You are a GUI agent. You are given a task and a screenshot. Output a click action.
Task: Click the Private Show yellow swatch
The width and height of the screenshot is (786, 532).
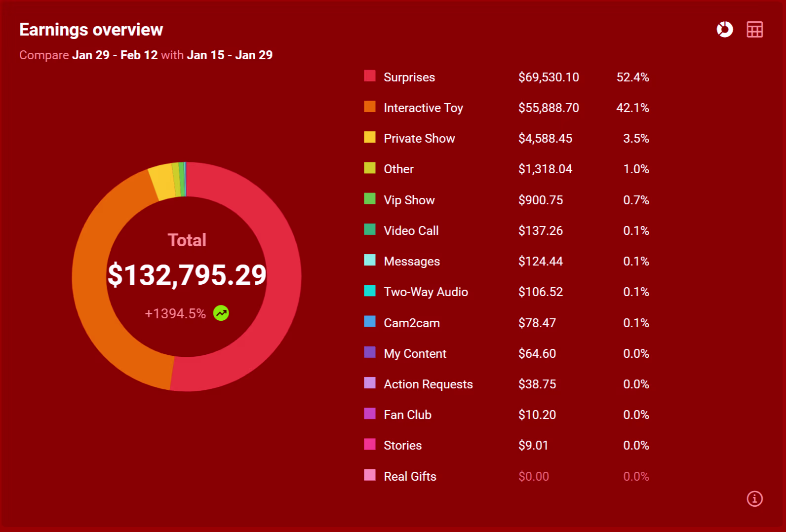click(x=370, y=137)
